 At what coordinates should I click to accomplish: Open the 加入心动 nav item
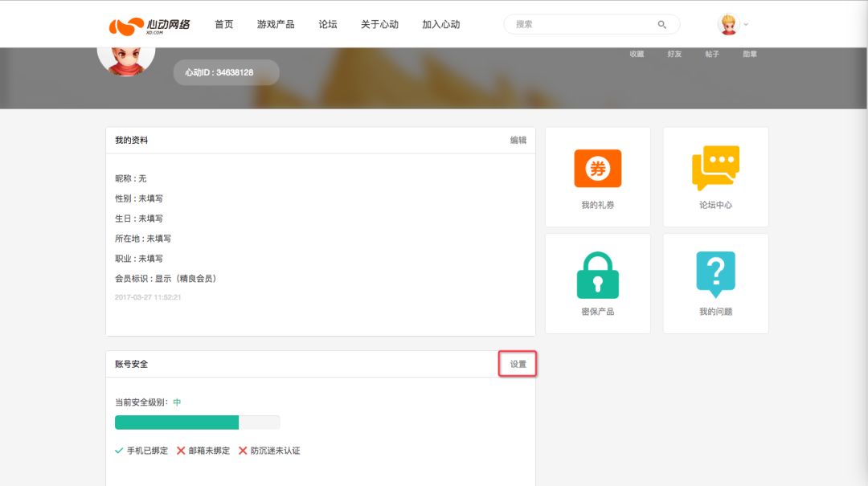[x=441, y=24]
